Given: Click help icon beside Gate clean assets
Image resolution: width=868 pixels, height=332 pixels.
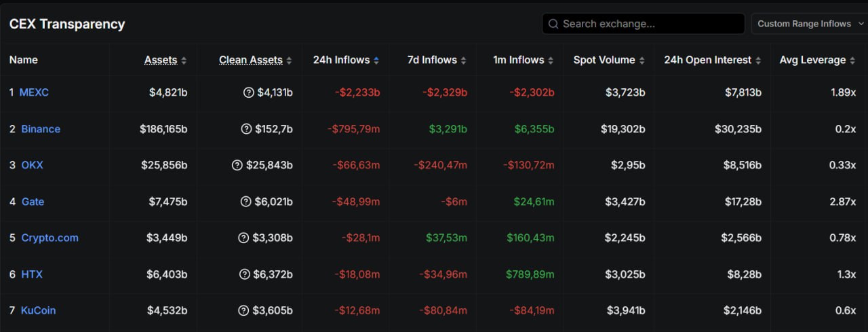Looking at the screenshot, I should point(246,202).
